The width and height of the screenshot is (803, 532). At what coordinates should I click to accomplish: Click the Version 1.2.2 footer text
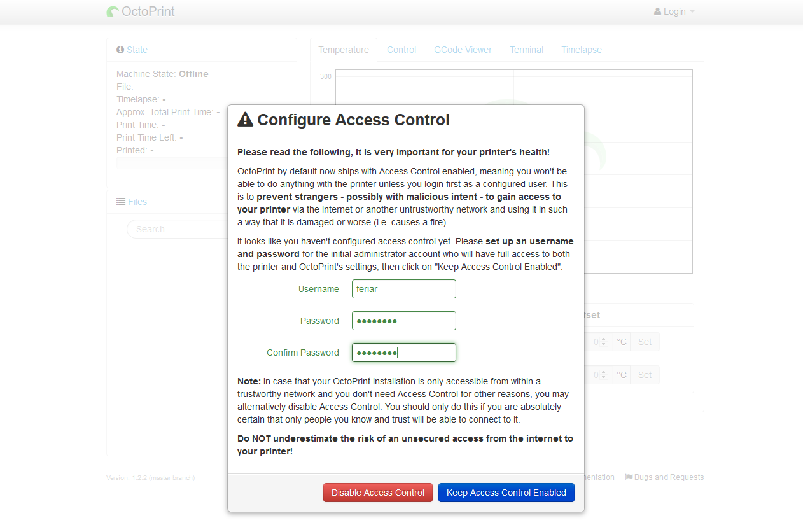click(x=151, y=478)
